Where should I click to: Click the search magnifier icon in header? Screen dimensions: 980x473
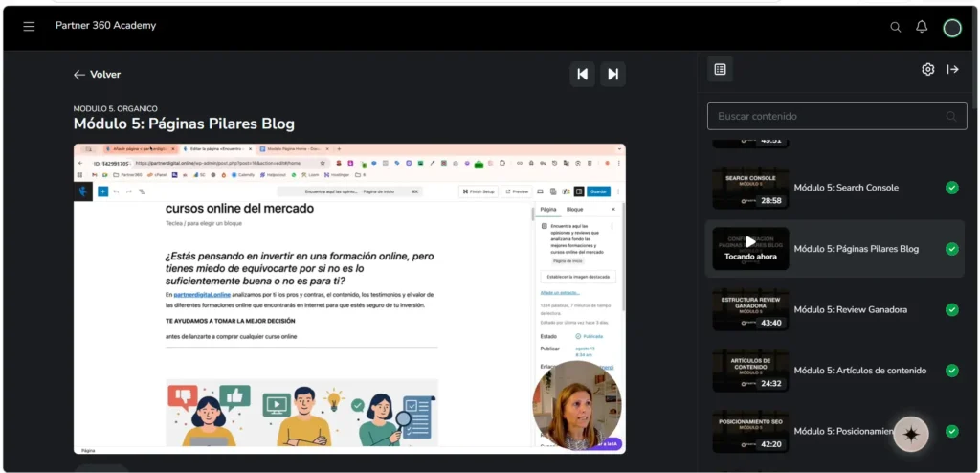[896, 27]
